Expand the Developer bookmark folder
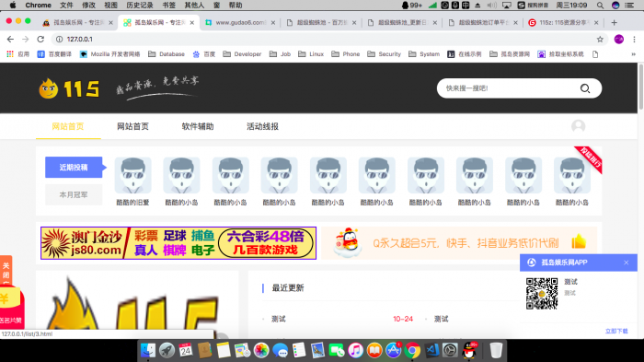The width and height of the screenshot is (644, 362). click(242, 54)
